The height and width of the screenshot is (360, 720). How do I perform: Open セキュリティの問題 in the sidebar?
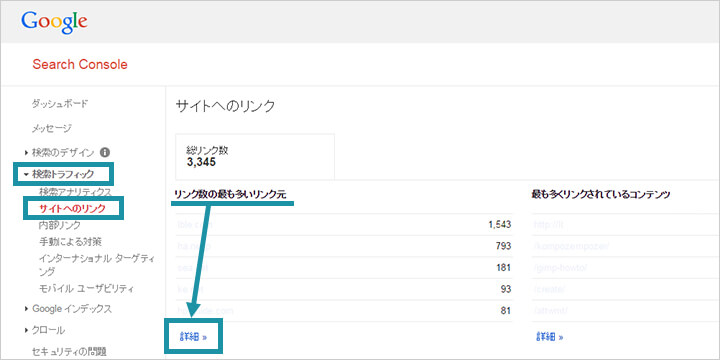pos(69,351)
